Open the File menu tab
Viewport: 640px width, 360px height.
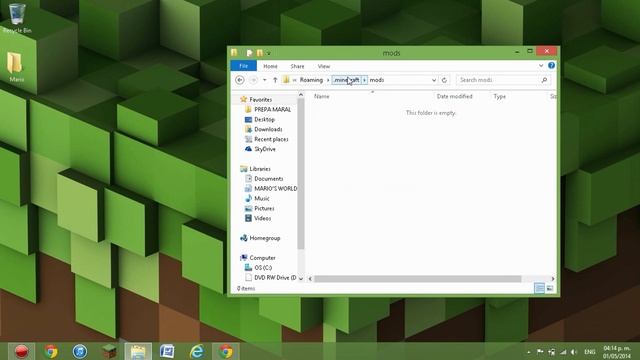point(244,66)
